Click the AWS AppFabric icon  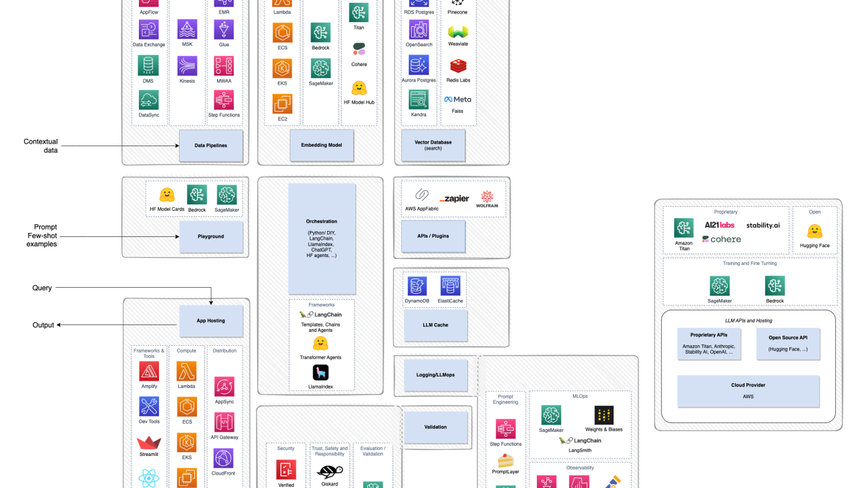(421, 195)
